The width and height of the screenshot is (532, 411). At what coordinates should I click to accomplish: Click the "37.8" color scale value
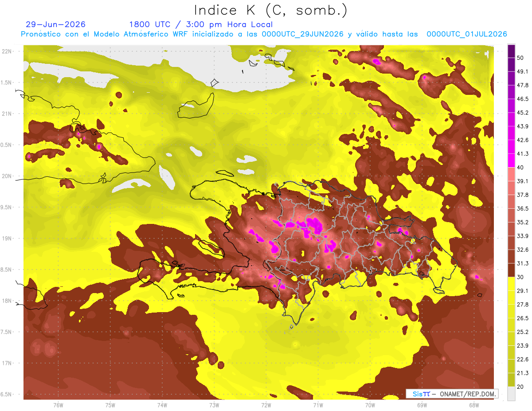pos(522,195)
